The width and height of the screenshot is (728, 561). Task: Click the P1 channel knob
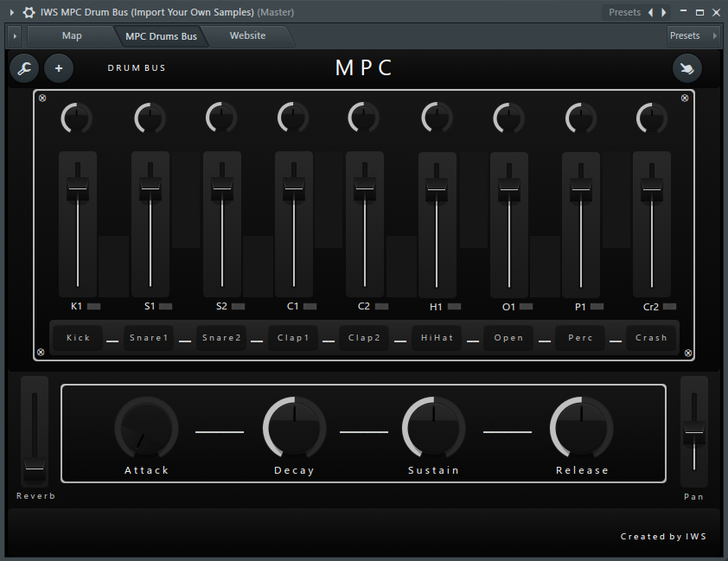[581, 118]
